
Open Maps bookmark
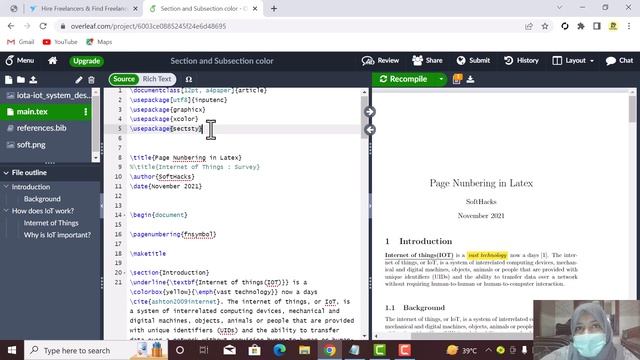pos(99,42)
